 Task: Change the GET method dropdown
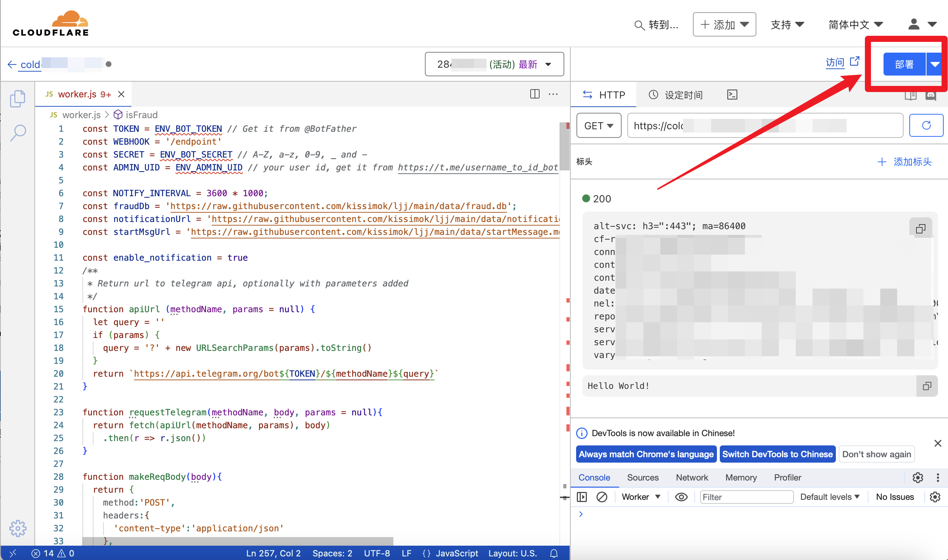[599, 125]
